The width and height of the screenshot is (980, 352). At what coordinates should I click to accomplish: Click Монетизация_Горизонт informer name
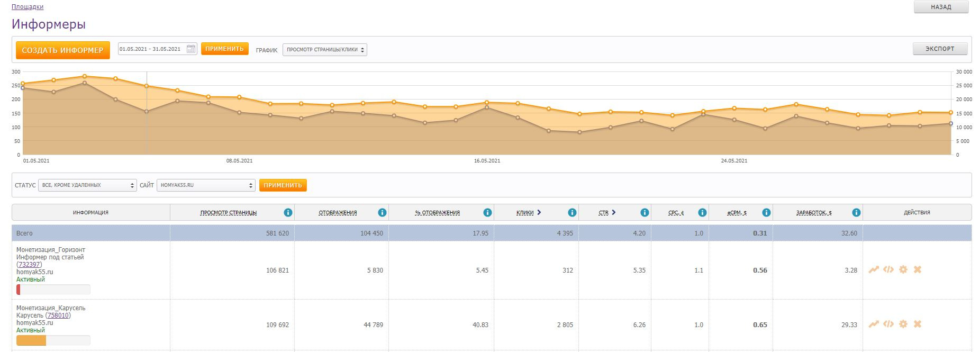(51, 250)
